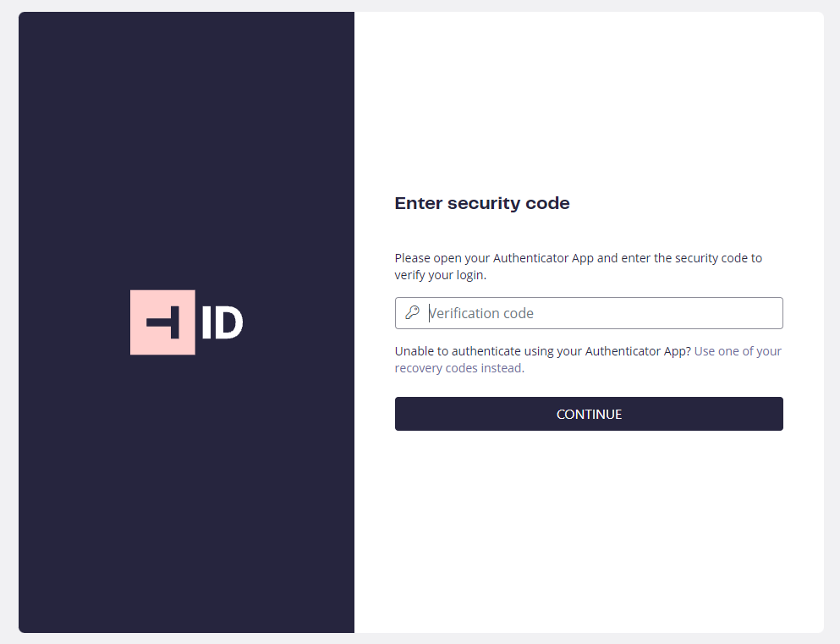Click the 'recovery codes instead.' link text
The width and height of the screenshot is (840, 644).
coord(459,368)
